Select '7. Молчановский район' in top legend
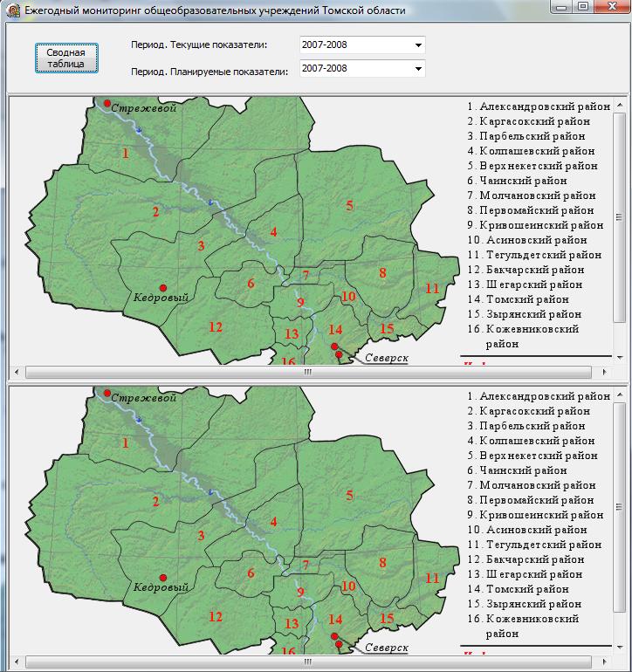 coord(532,195)
